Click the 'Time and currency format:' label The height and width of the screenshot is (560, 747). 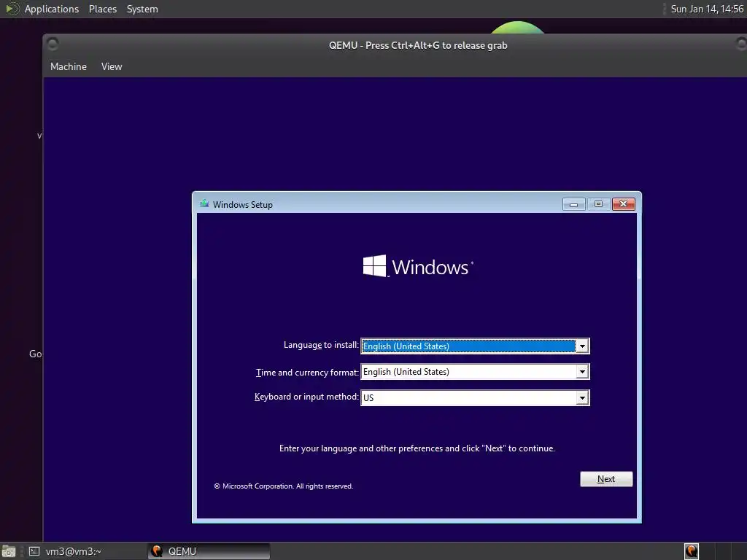click(307, 373)
